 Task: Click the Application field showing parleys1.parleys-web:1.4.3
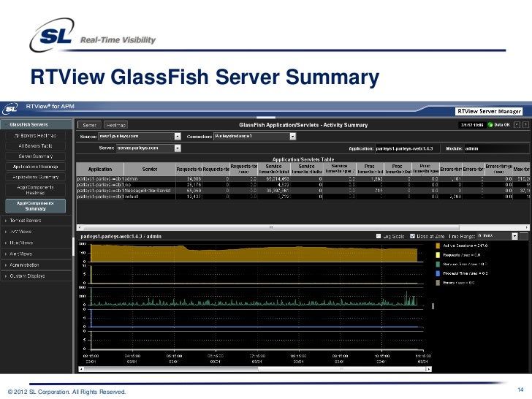click(408, 148)
